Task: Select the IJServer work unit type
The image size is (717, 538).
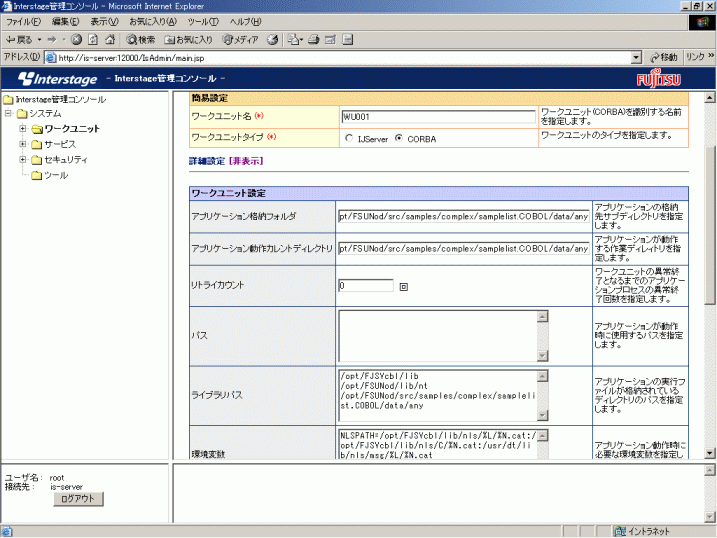Action: [349, 138]
